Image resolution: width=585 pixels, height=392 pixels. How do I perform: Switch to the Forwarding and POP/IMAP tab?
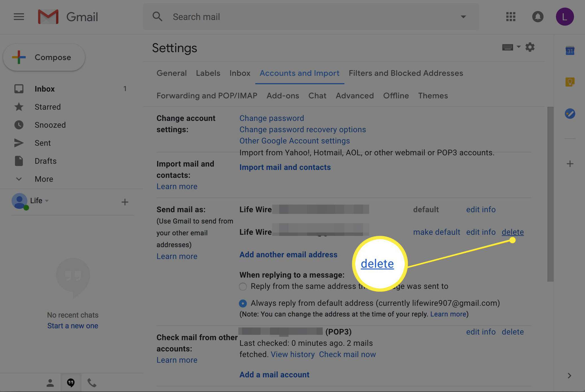pyautogui.click(x=207, y=95)
